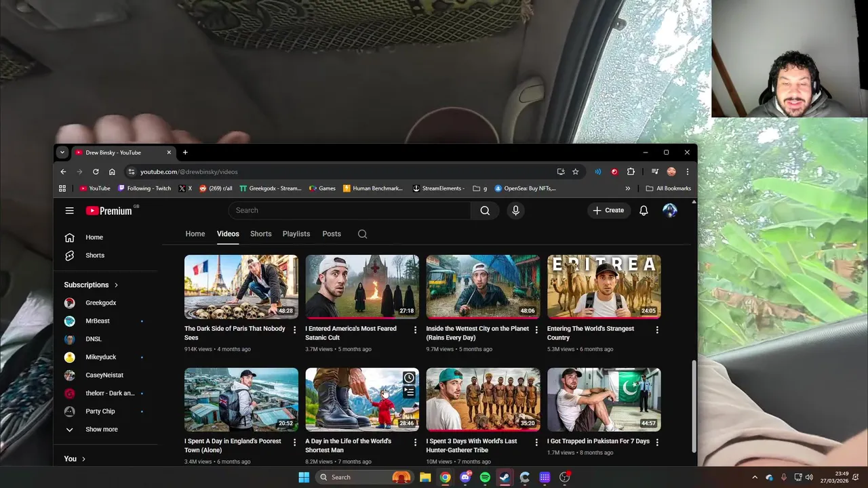Open Human Benchmark bookmark
This screenshot has height=488, width=868.
(x=373, y=188)
